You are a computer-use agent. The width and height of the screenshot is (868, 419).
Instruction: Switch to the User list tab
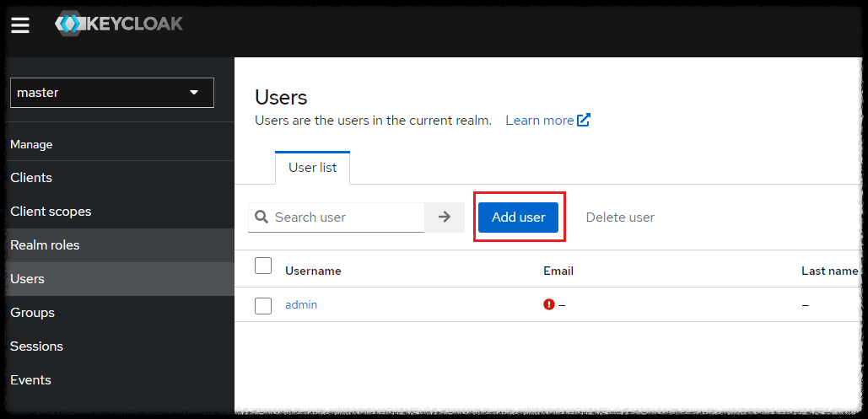click(312, 168)
